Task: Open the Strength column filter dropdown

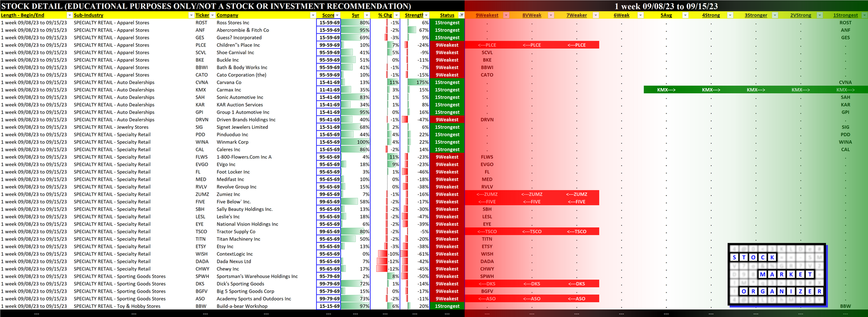Action: 426,15
